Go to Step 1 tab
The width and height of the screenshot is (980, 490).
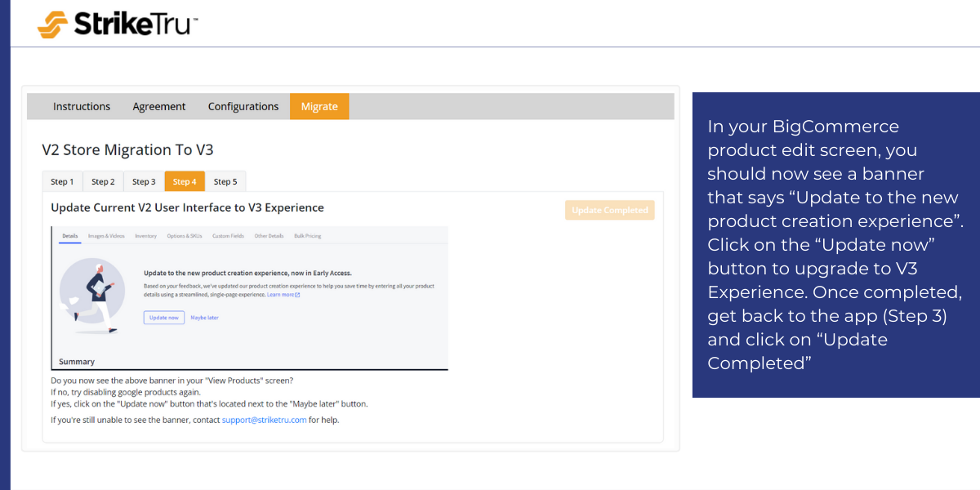click(x=62, y=181)
